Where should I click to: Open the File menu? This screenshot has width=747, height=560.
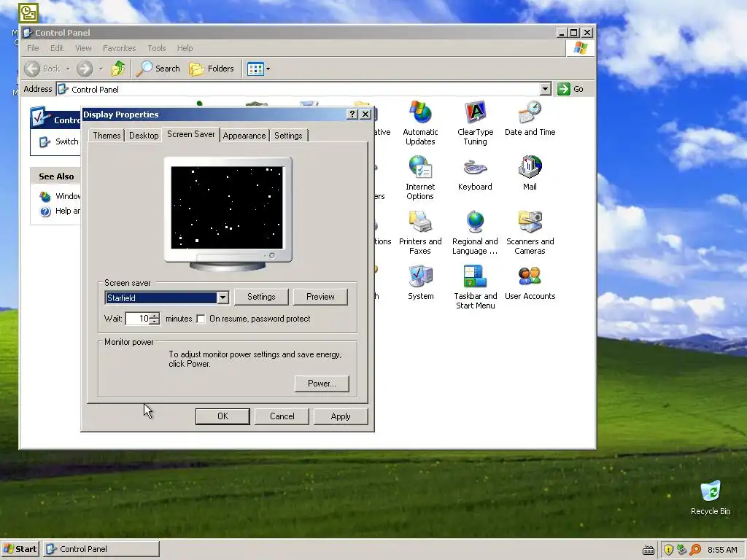click(x=33, y=48)
